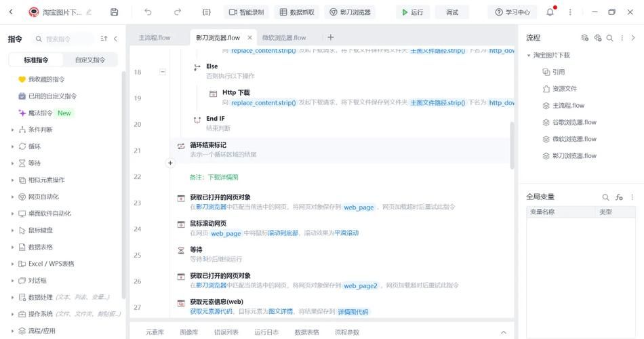Viewport: 644px width, 339px height.
Task: Select 备注:下载详情图 comment line
Action: coord(214,177)
